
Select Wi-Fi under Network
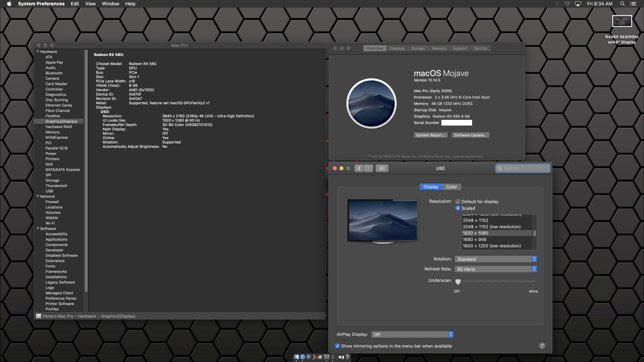pos(50,223)
